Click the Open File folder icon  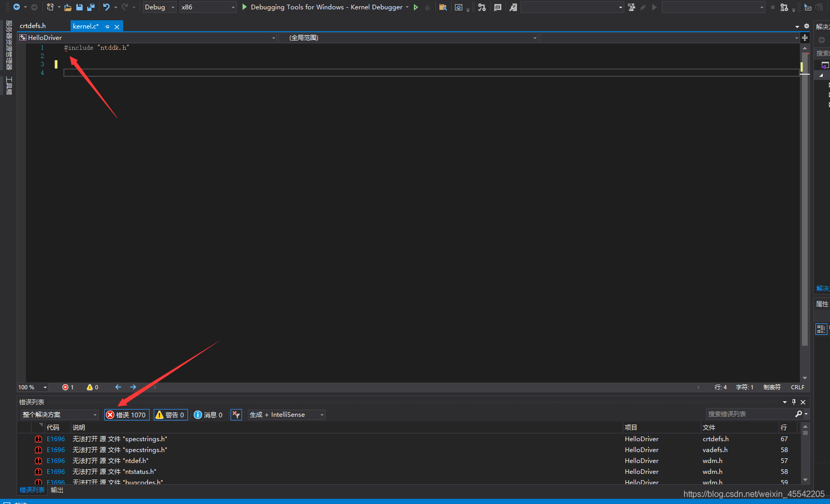click(x=68, y=7)
